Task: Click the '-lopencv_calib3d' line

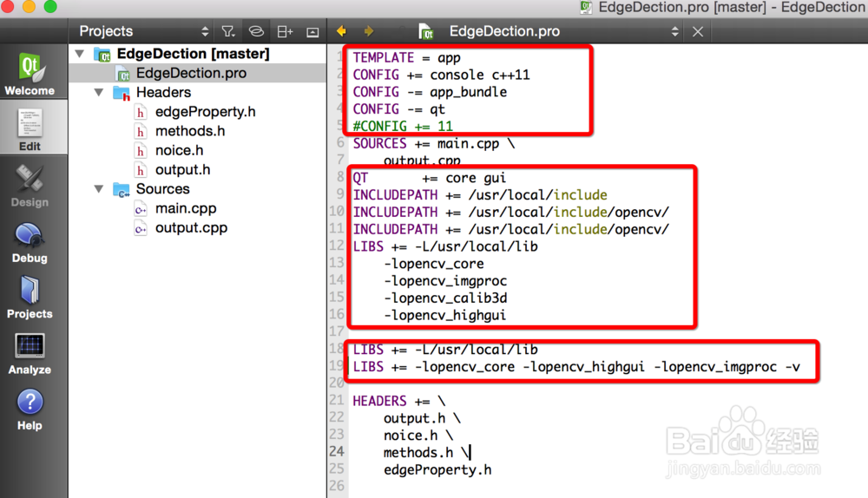Action: (x=445, y=298)
